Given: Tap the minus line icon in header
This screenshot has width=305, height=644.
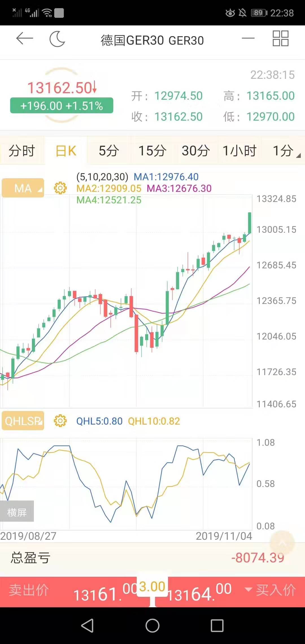Looking at the screenshot, I should pyautogui.click(x=248, y=38).
